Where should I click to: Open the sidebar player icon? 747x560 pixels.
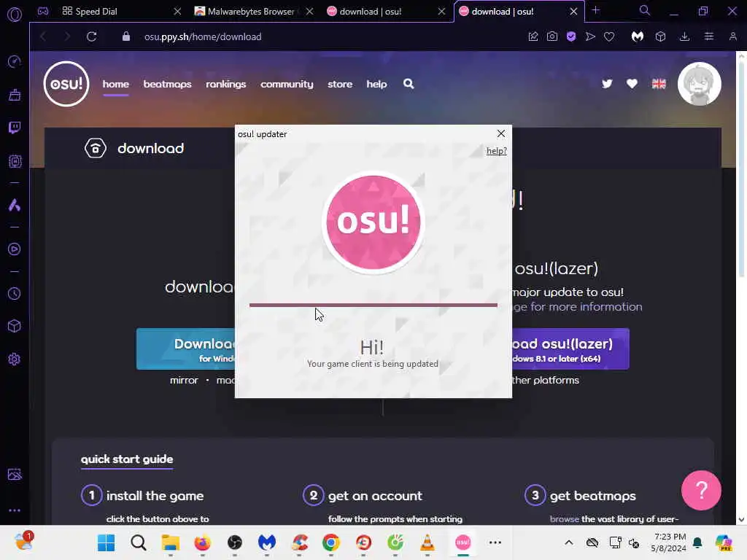click(15, 249)
